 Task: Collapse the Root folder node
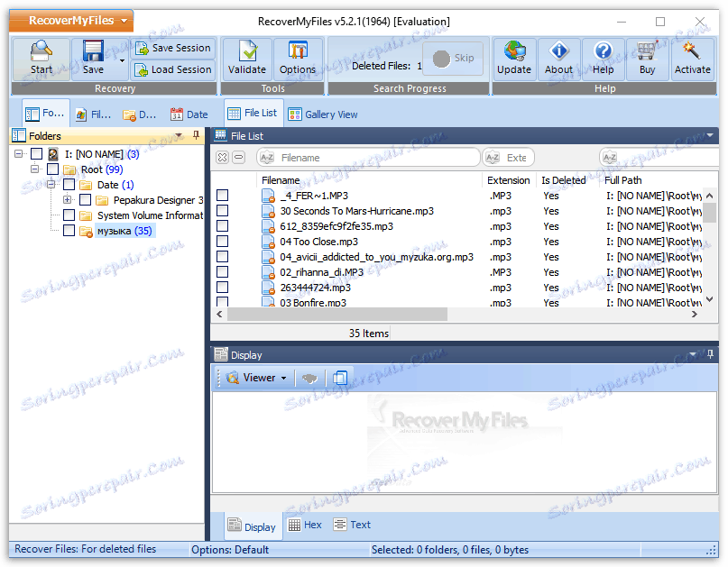[35, 169]
